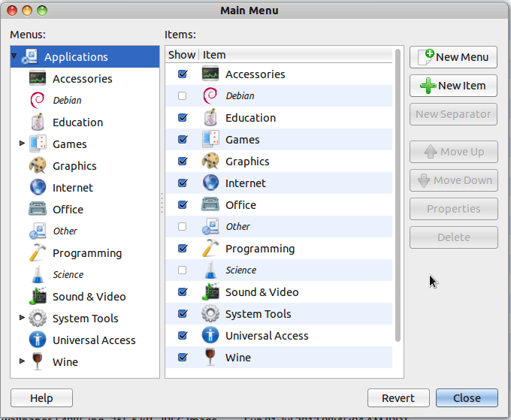Expand the Wine submenu arrow

pos(22,362)
